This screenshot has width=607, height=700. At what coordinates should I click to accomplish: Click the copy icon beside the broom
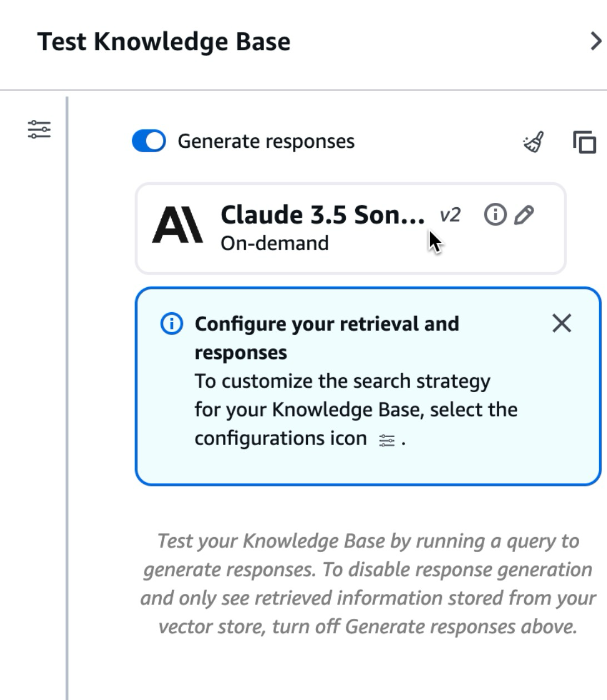(x=584, y=142)
